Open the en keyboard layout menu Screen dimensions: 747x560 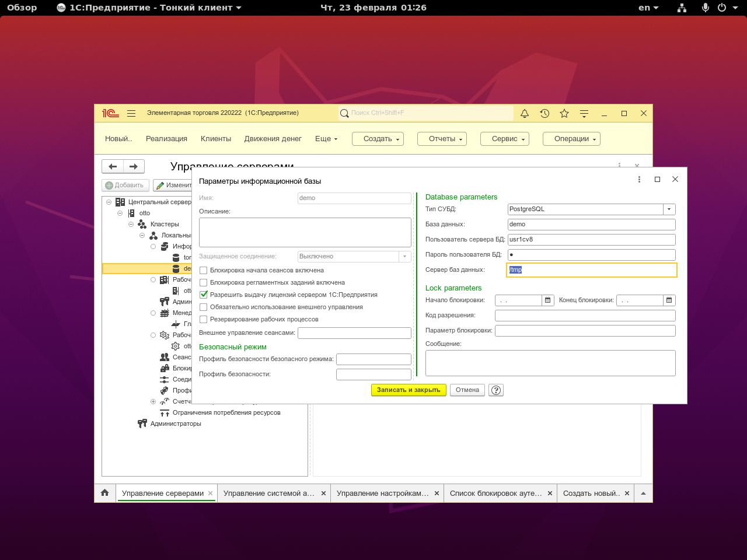pos(648,8)
